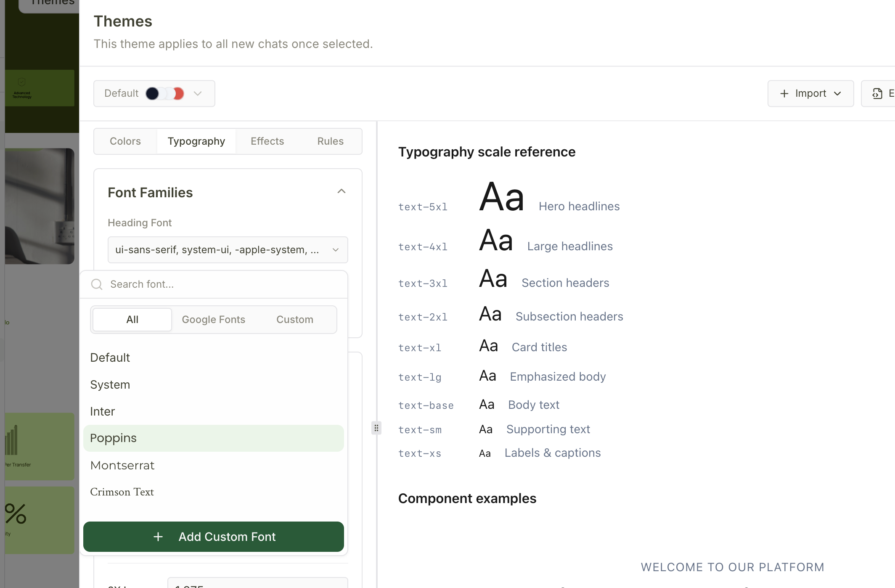Screen dimensions: 895x588
Task: Open the Heading Font dropdown
Action: point(228,249)
